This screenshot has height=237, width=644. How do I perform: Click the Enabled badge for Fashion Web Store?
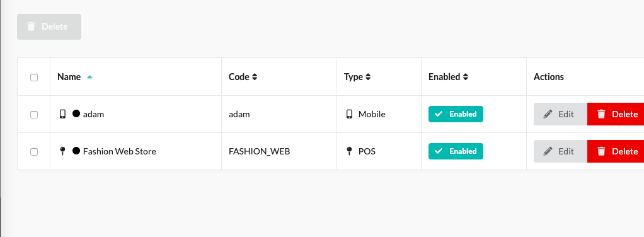(456, 151)
